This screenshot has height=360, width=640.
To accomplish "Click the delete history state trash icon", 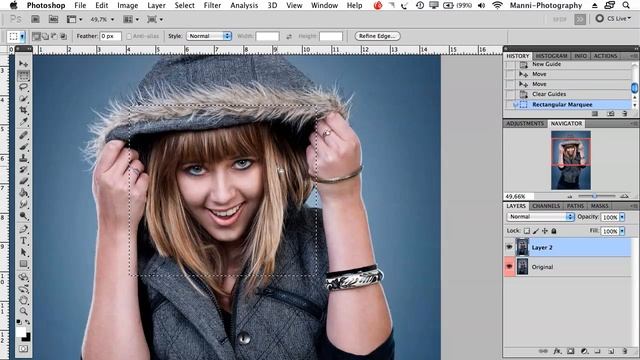I will (x=624, y=114).
